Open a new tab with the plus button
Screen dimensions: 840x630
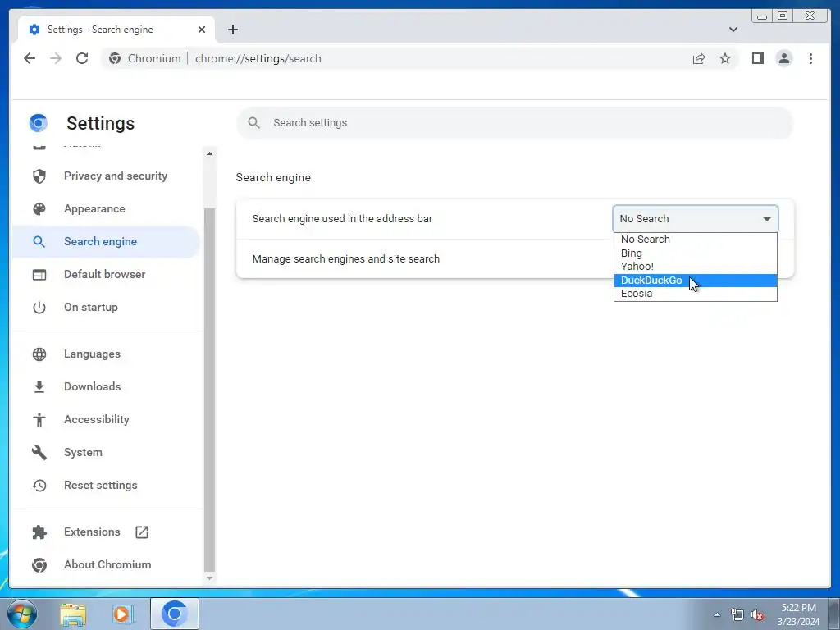point(232,30)
